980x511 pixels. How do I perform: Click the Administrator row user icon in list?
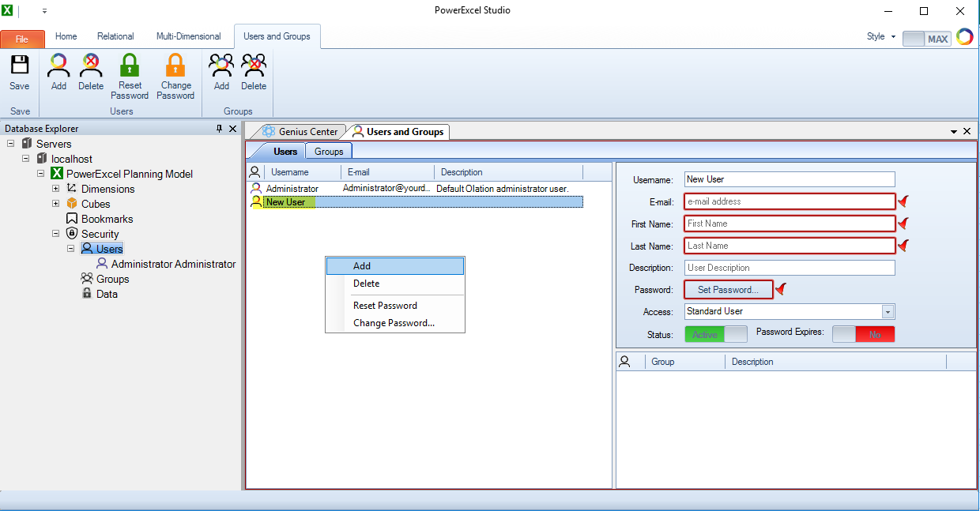point(255,189)
